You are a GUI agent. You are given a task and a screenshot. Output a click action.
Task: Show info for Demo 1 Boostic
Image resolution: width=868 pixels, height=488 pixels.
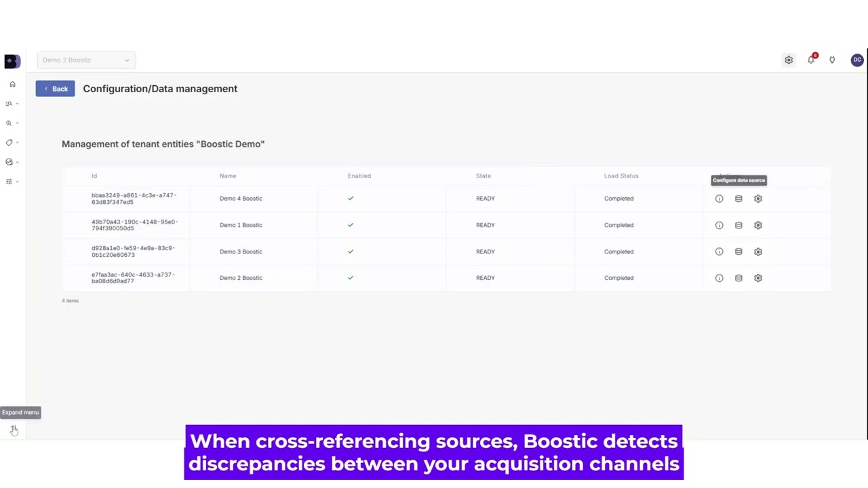719,225
